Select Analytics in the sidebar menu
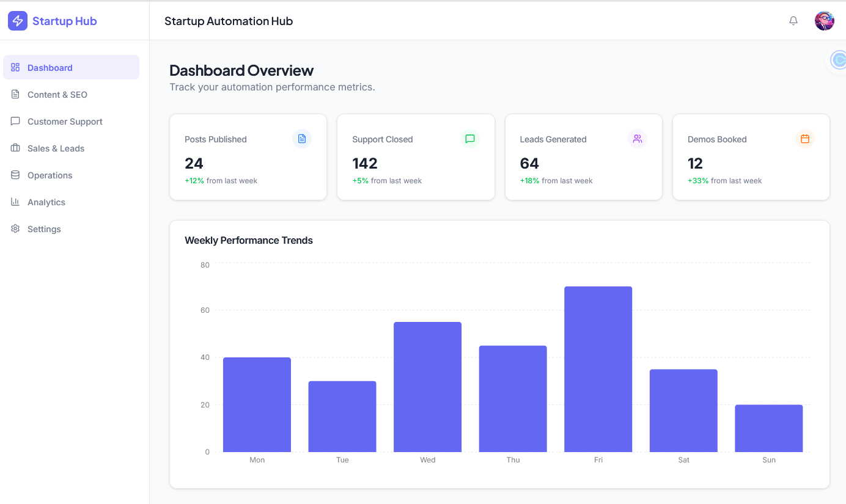The height and width of the screenshot is (504, 846). 46,202
